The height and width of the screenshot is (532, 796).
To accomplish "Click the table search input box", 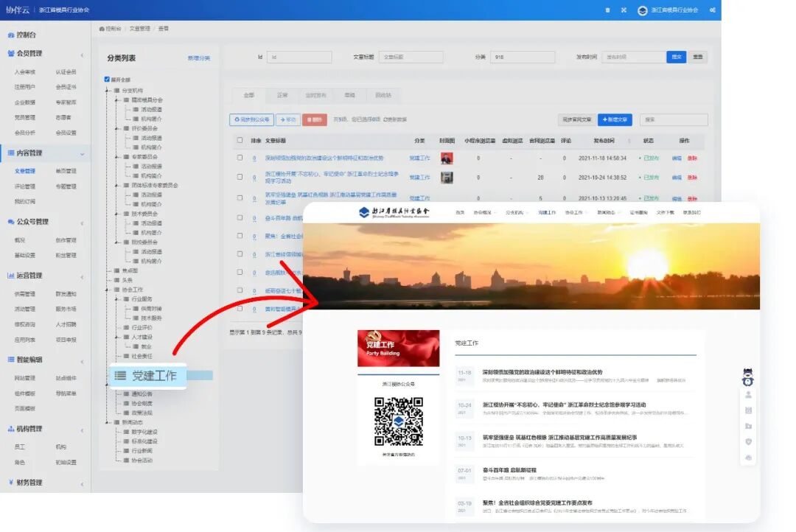I will point(674,120).
